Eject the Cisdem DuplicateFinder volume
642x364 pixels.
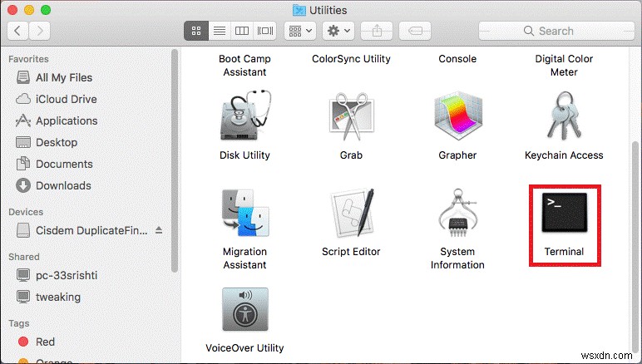159,230
